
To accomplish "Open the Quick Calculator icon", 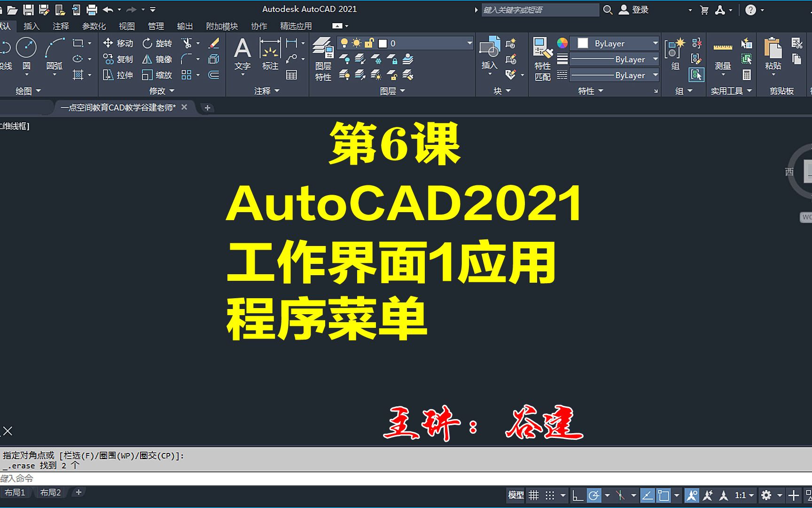I will (x=747, y=75).
